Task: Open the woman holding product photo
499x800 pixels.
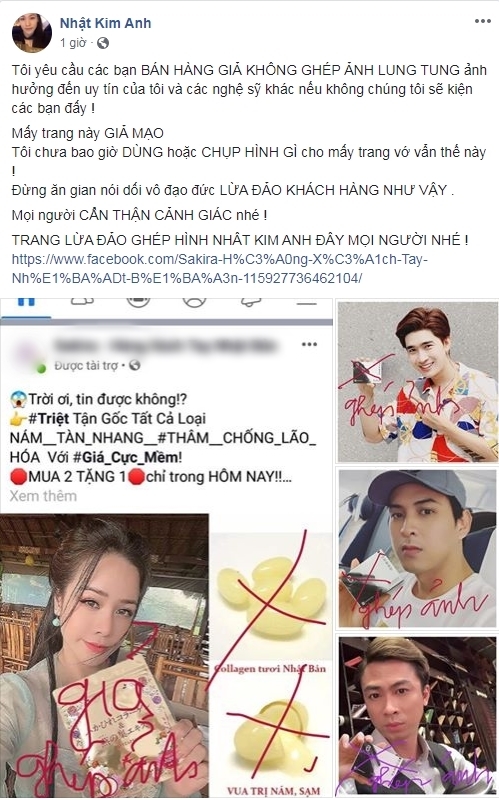Action: [104, 656]
